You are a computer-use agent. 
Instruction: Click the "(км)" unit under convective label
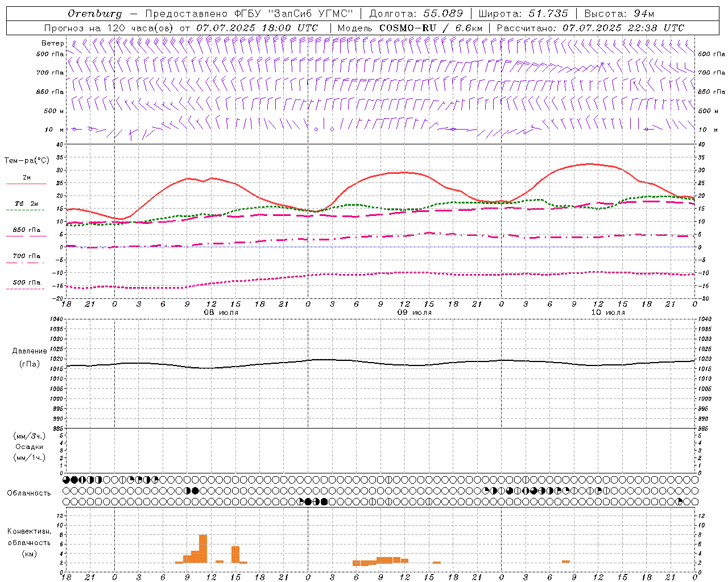coord(29,554)
